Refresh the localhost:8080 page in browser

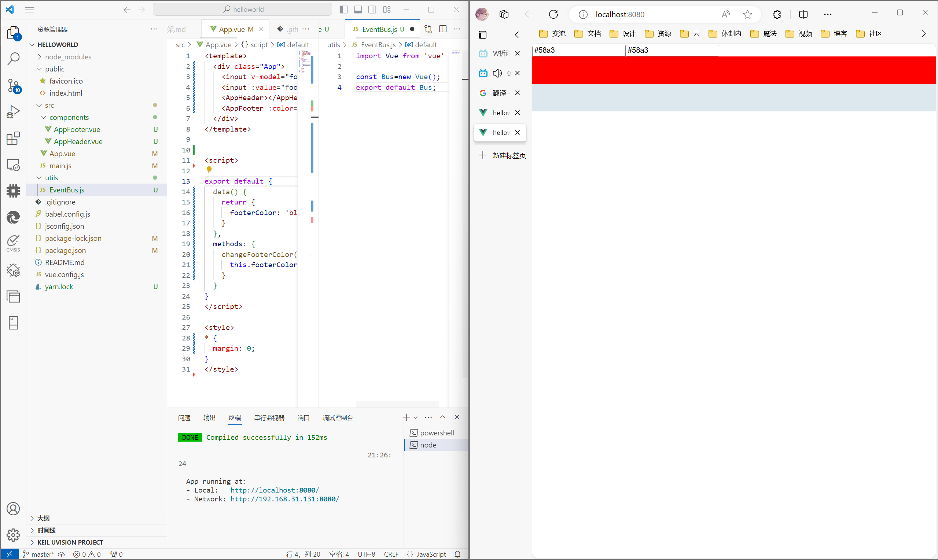click(553, 14)
